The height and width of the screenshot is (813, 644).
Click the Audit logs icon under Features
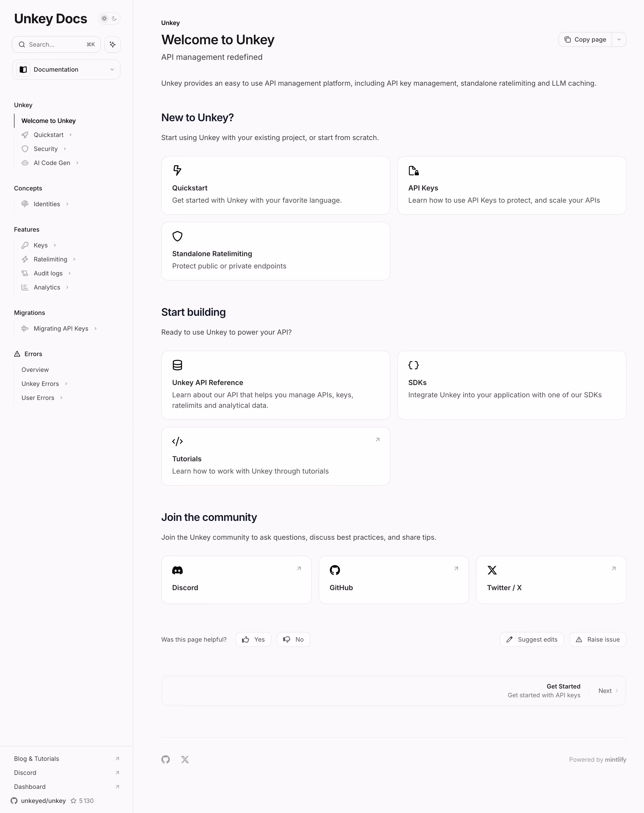click(25, 273)
